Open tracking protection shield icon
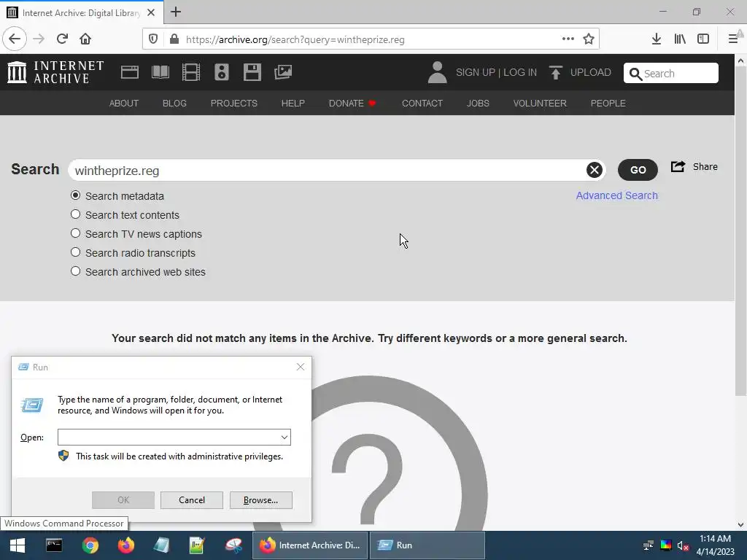This screenshot has width=747, height=560. (153, 39)
